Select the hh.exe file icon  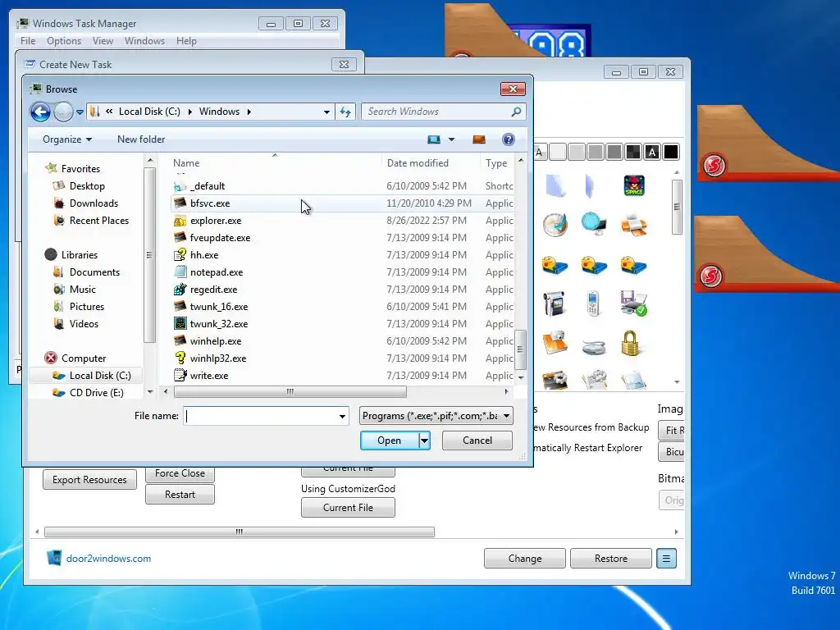pyautogui.click(x=180, y=254)
